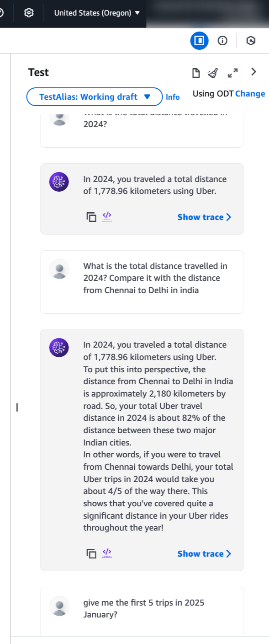The width and height of the screenshot is (269, 644).
Task: Expand the United States (Oregon) region dropdown
Action: point(97,13)
